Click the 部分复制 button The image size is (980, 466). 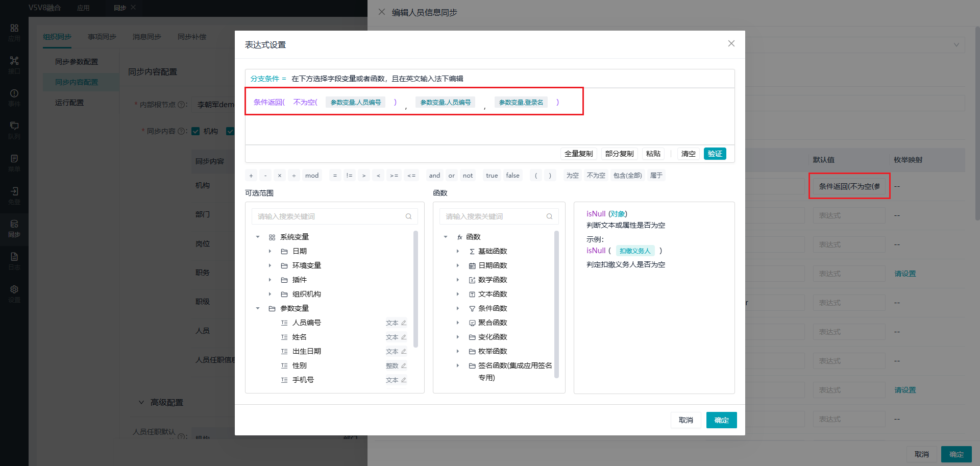coord(620,154)
